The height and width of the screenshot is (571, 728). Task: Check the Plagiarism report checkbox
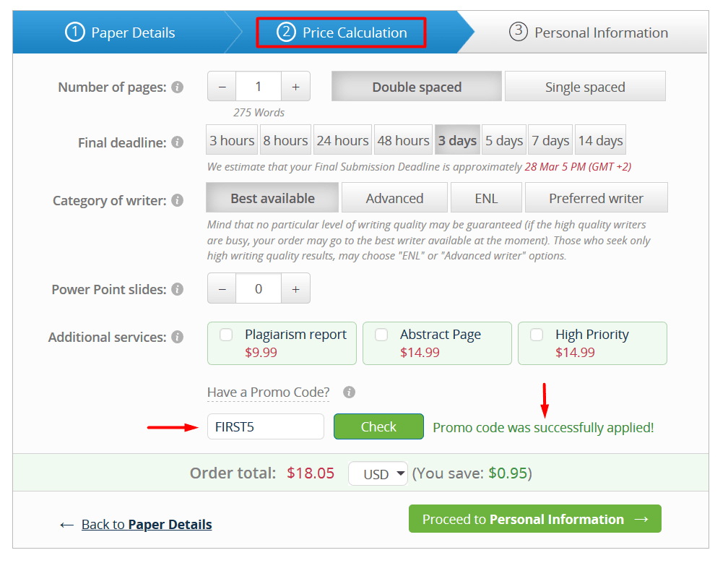[227, 335]
